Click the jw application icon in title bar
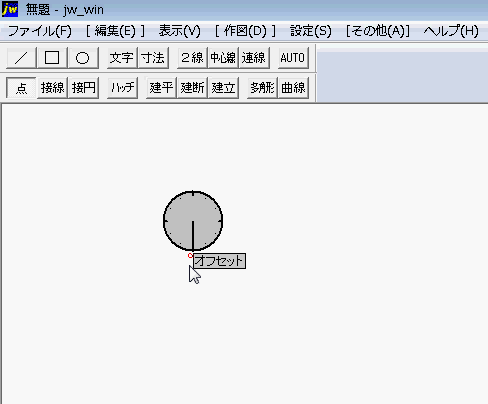488x404 pixels. click(x=10, y=9)
